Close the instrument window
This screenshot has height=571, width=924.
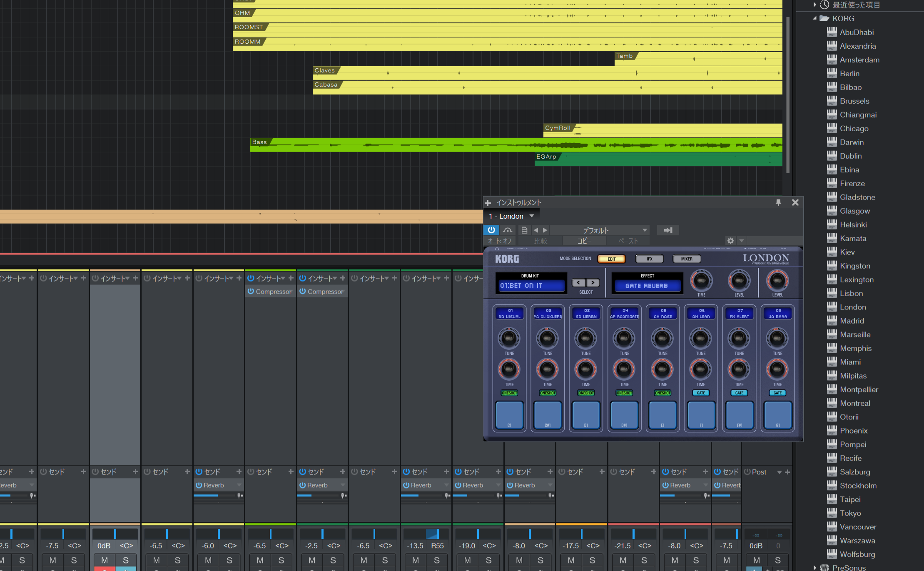[x=795, y=202]
